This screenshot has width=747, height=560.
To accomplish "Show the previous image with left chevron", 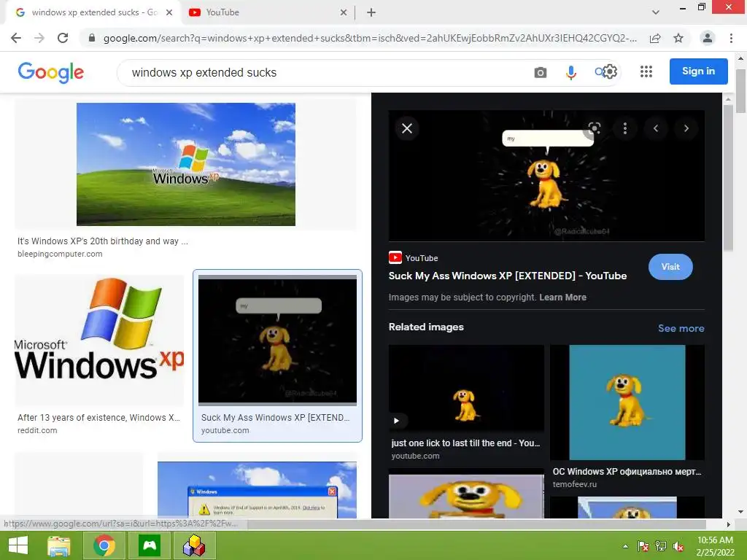I will pos(656,128).
